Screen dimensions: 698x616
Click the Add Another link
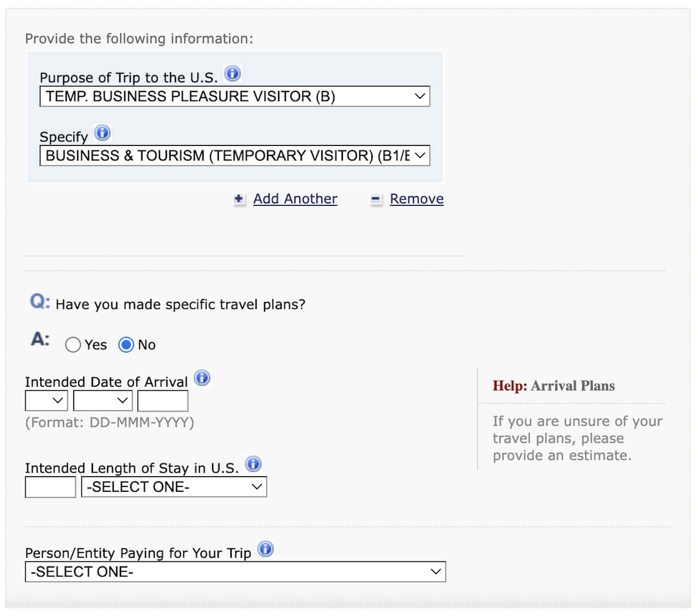point(295,199)
